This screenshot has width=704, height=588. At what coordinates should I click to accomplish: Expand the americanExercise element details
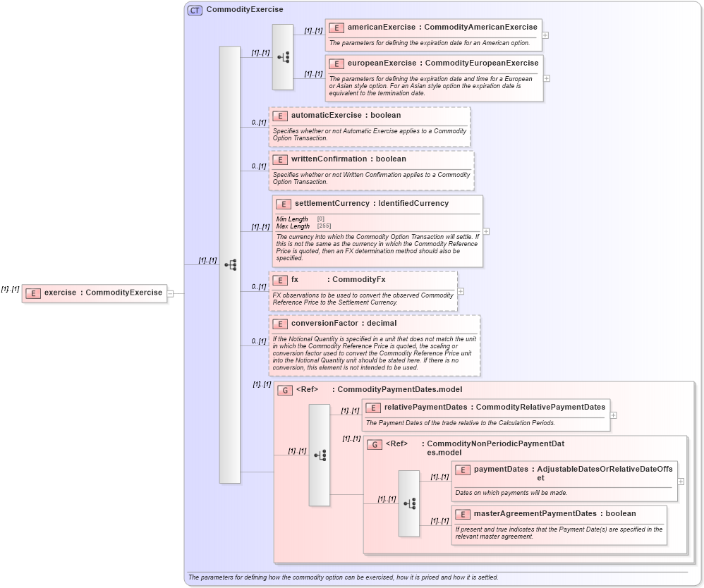(x=545, y=34)
